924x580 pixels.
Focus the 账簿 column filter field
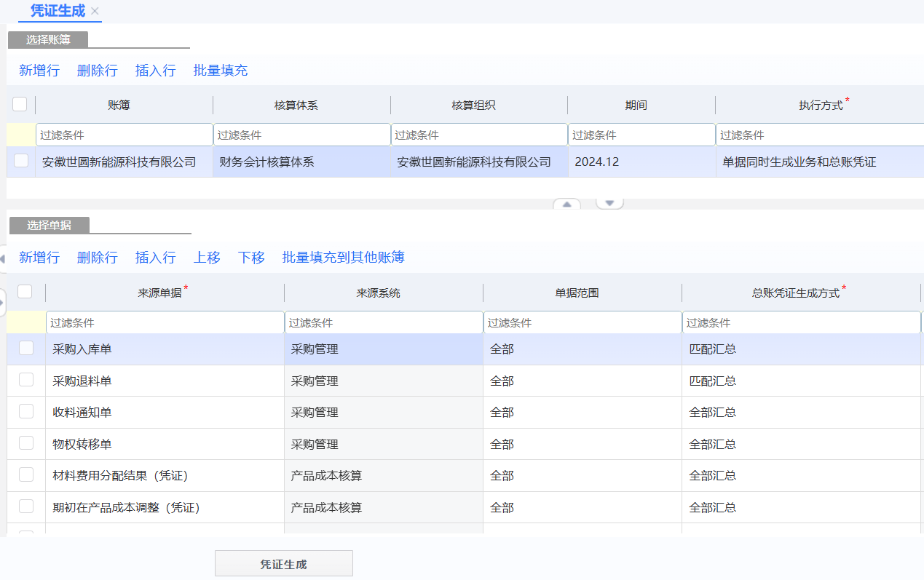pos(124,135)
